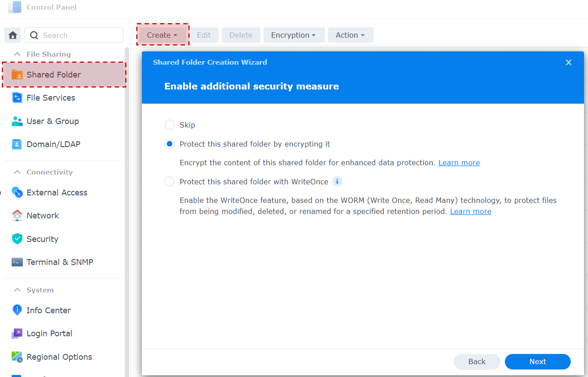Expand the Encryption dropdown
The image size is (588, 377).
coord(294,35)
